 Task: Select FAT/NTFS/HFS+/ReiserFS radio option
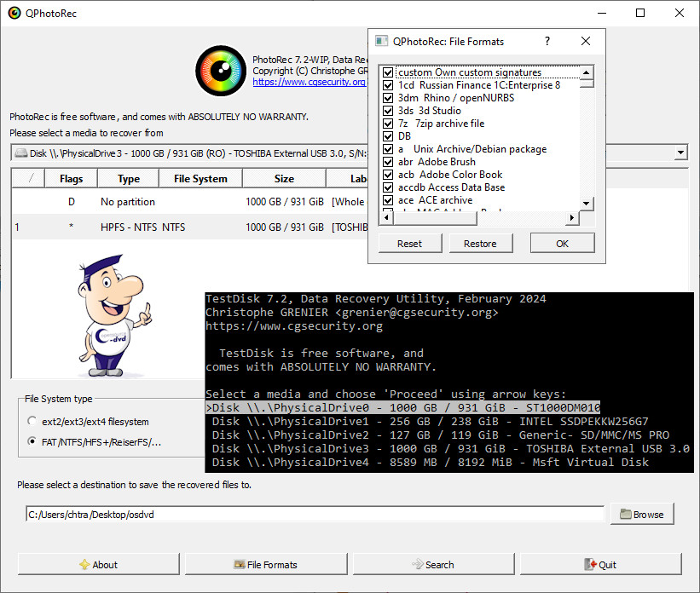coord(32,442)
